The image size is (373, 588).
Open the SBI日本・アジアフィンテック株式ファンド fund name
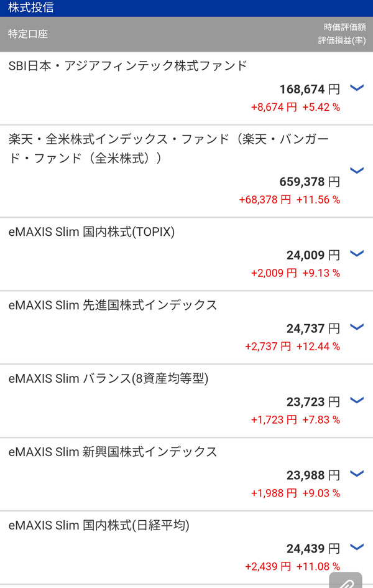pyautogui.click(x=127, y=65)
